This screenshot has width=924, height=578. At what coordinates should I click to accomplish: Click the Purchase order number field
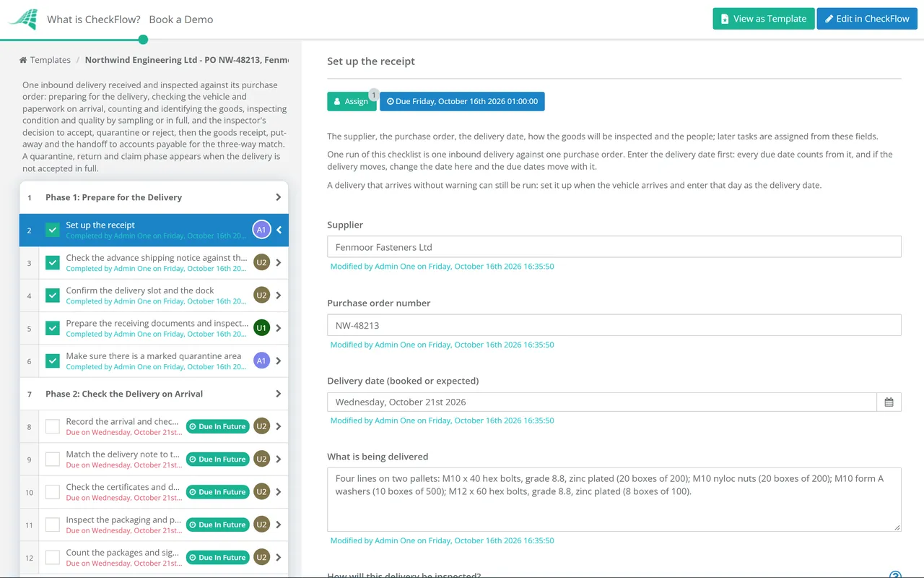(x=614, y=325)
